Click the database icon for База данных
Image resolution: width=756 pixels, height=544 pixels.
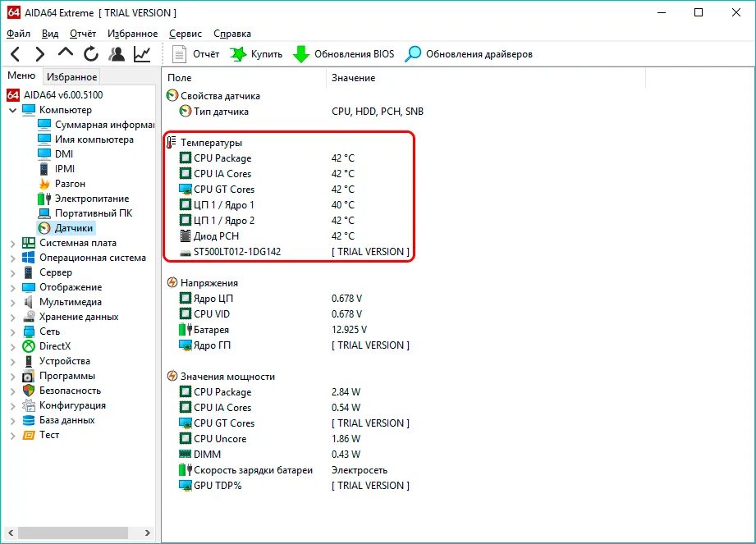point(29,420)
